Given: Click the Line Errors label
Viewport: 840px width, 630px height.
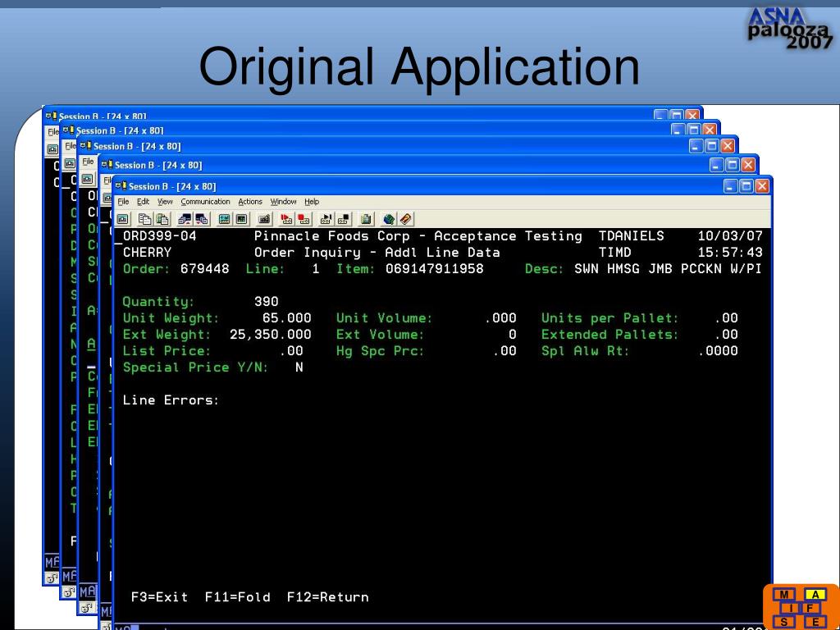Looking at the screenshot, I should pyautogui.click(x=171, y=399).
